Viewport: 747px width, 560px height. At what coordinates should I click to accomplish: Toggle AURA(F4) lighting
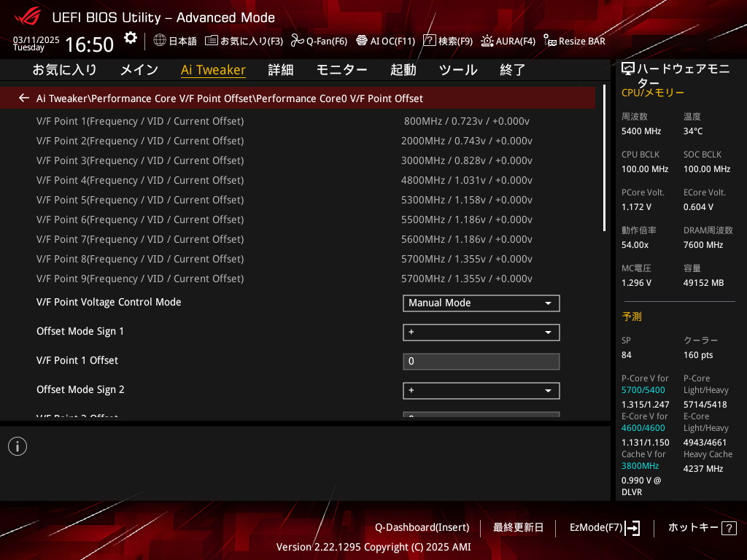point(508,41)
